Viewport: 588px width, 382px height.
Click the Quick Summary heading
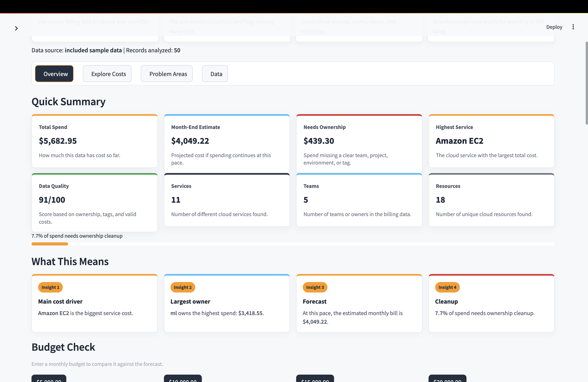click(x=68, y=102)
